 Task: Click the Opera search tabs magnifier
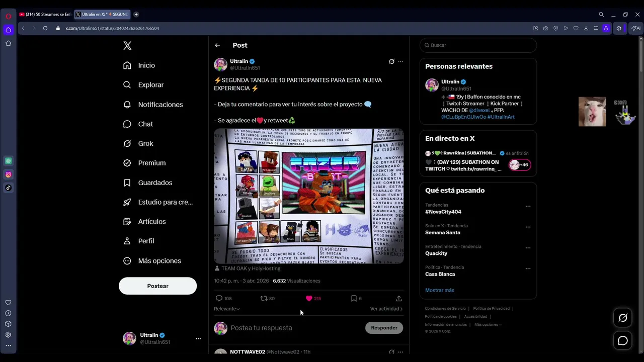(x=601, y=15)
